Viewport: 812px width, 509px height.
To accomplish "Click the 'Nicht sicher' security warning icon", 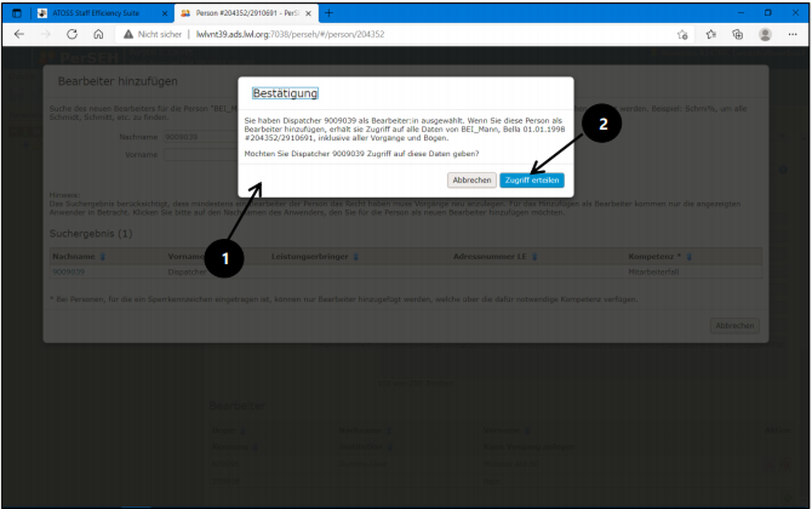I will click(x=128, y=34).
